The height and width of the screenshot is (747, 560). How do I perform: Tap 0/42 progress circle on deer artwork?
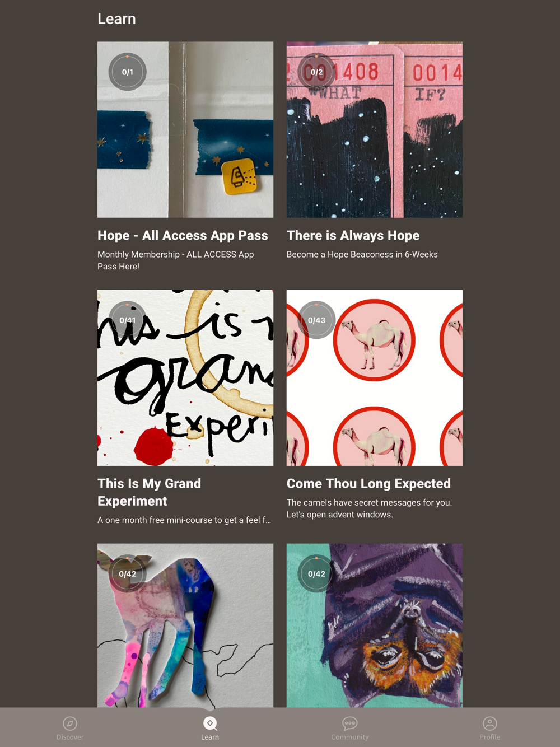[128, 574]
